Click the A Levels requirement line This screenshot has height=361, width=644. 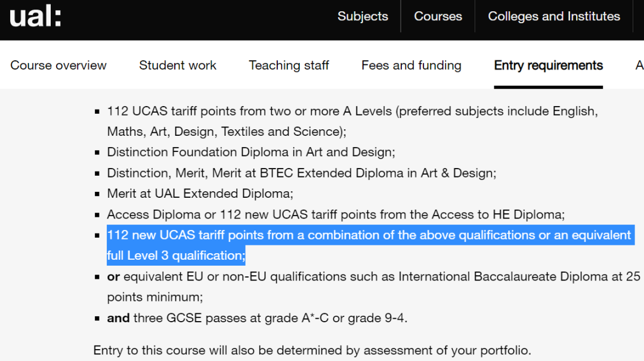coord(352,121)
